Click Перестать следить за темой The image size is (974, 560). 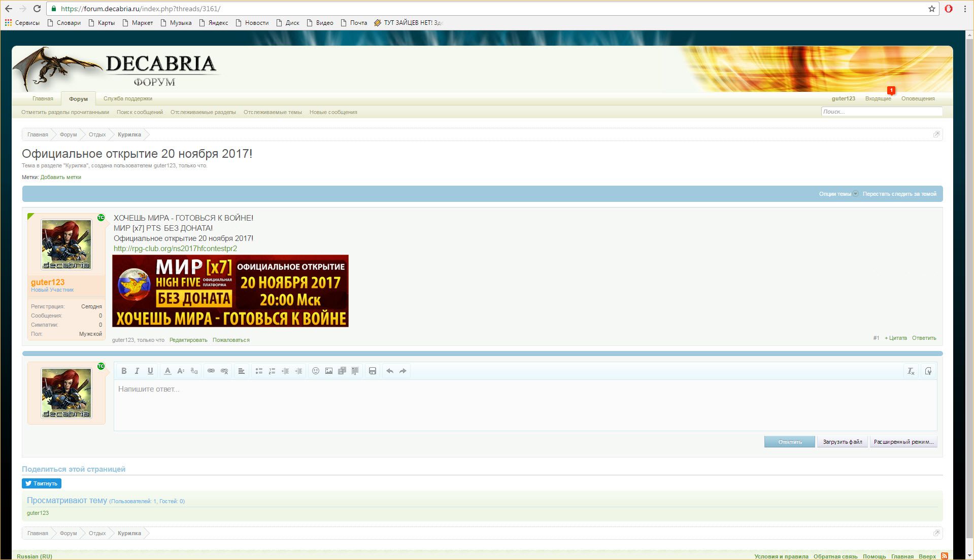[899, 194]
